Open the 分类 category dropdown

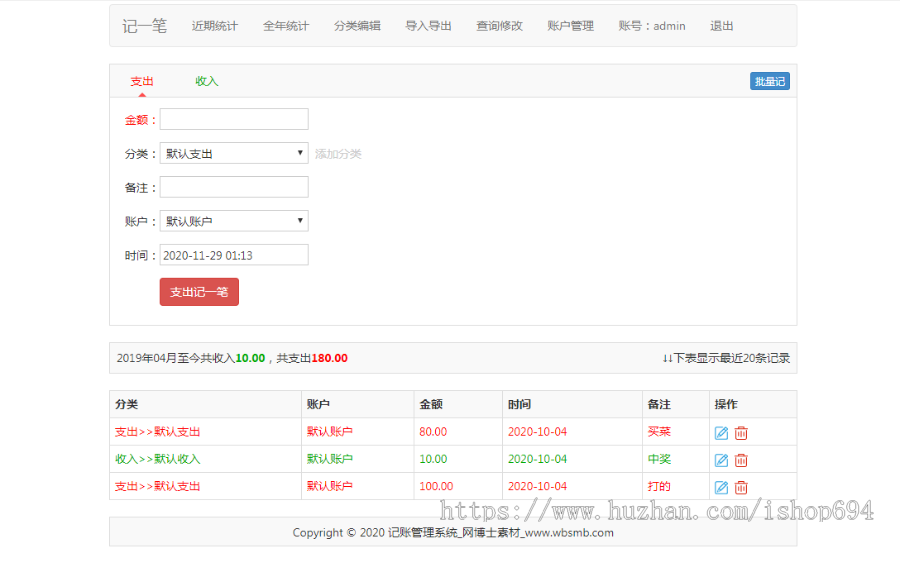234,154
